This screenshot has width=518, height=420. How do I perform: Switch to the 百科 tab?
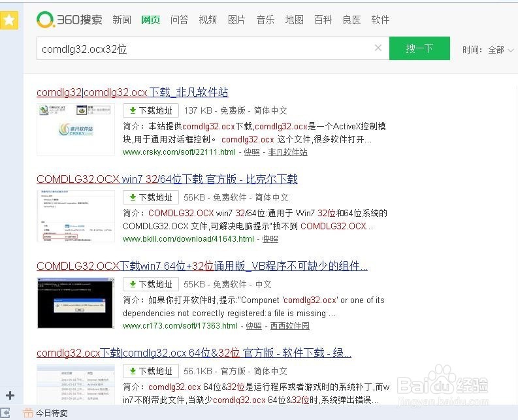(x=323, y=20)
